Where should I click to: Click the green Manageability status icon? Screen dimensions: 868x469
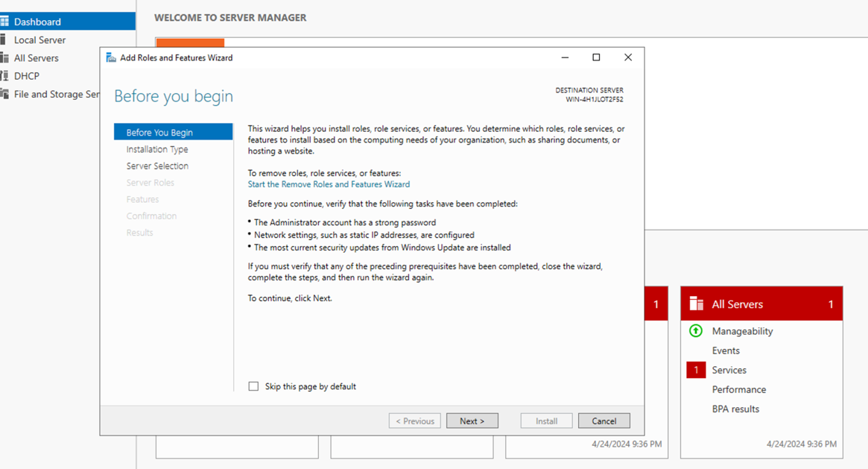pyautogui.click(x=696, y=330)
